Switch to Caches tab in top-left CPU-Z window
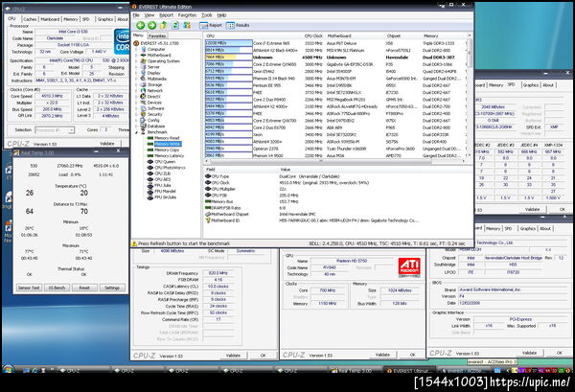 [30, 19]
